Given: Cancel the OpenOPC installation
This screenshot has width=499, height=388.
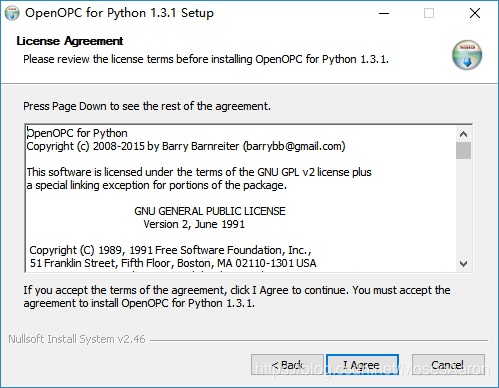Looking at the screenshot, I should point(448,365).
